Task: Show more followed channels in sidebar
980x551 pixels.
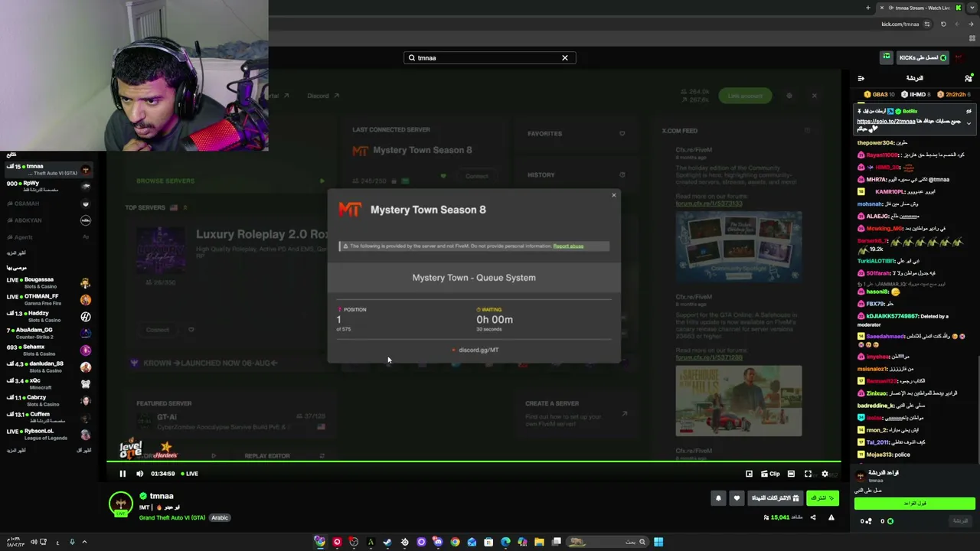Action: (16, 253)
